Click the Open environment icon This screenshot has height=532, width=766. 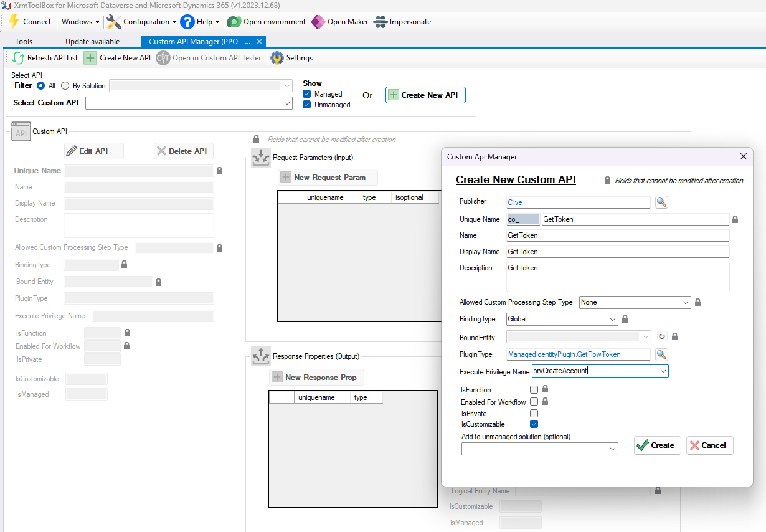234,22
